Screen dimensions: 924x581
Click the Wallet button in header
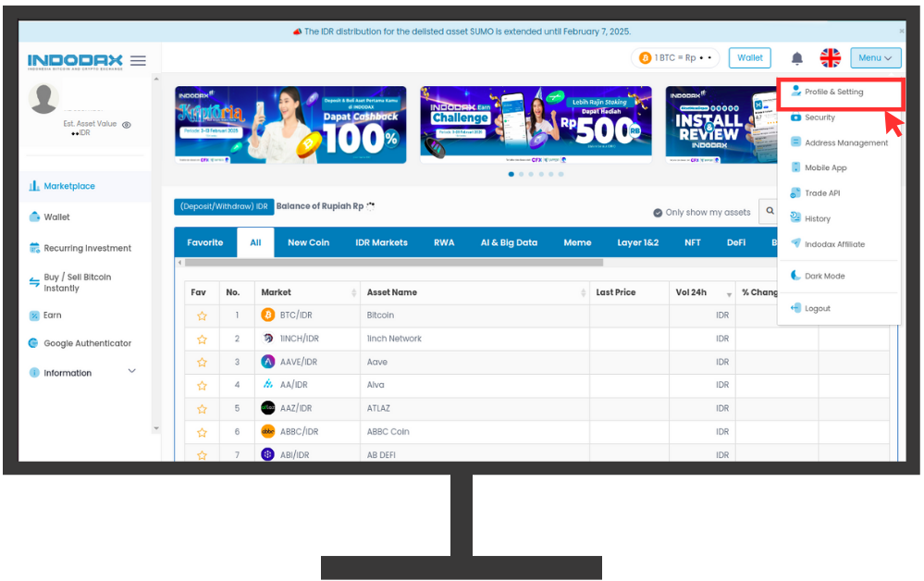pos(749,58)
